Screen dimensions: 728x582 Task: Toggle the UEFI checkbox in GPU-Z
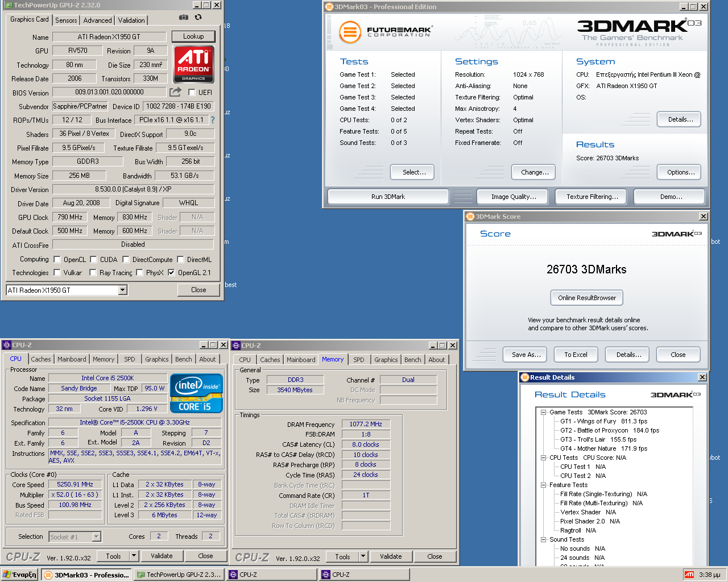192,92
